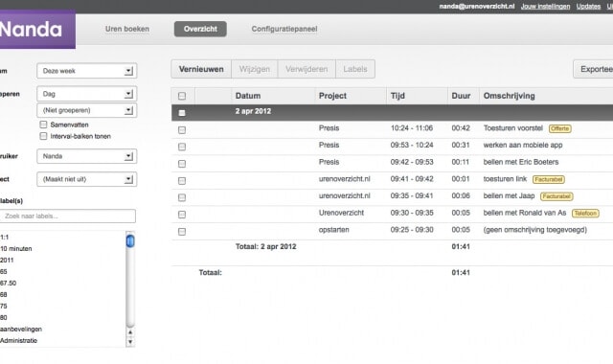Click the opstarten project cell

(334, 230)
